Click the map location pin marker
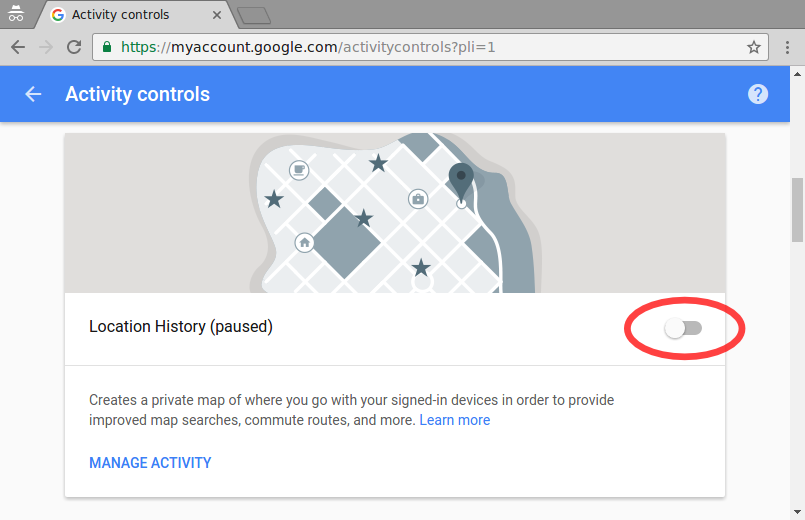Viewport: 805px width, 520px height. point(460,182)
